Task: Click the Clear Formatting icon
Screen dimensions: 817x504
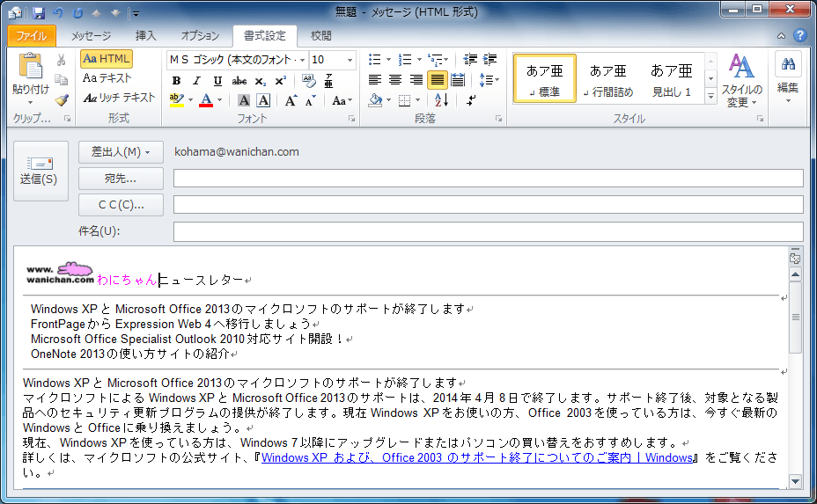Action: point(308,81)
